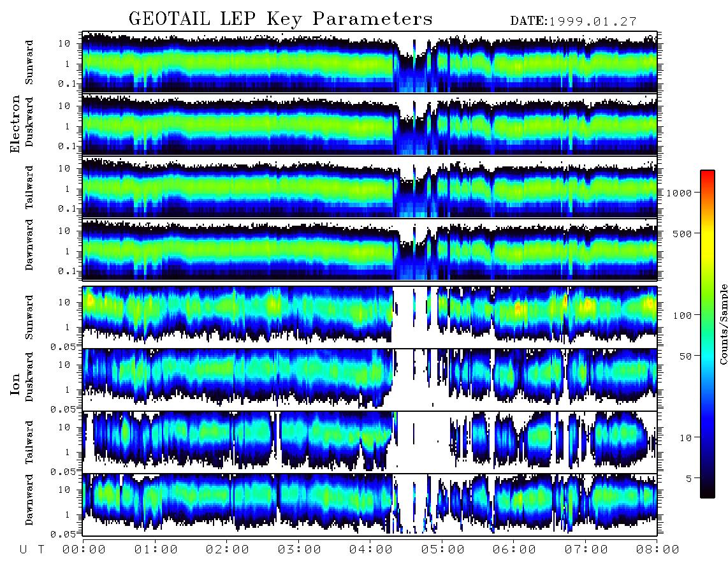Image resolution: width=728 pixels, height=561 pixels.
Task: Select the Ion Duskward panel label
Action: click(x=29, y=377)
